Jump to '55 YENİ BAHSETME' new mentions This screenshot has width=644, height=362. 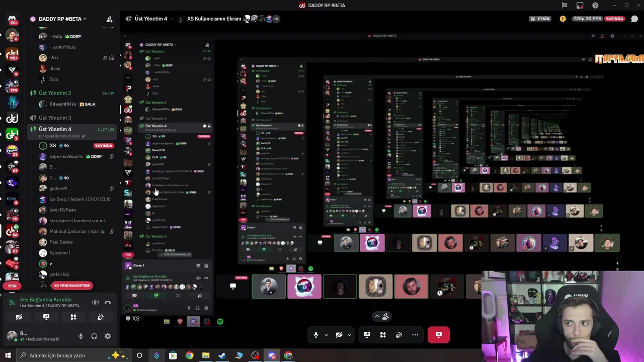pos(72,286)
